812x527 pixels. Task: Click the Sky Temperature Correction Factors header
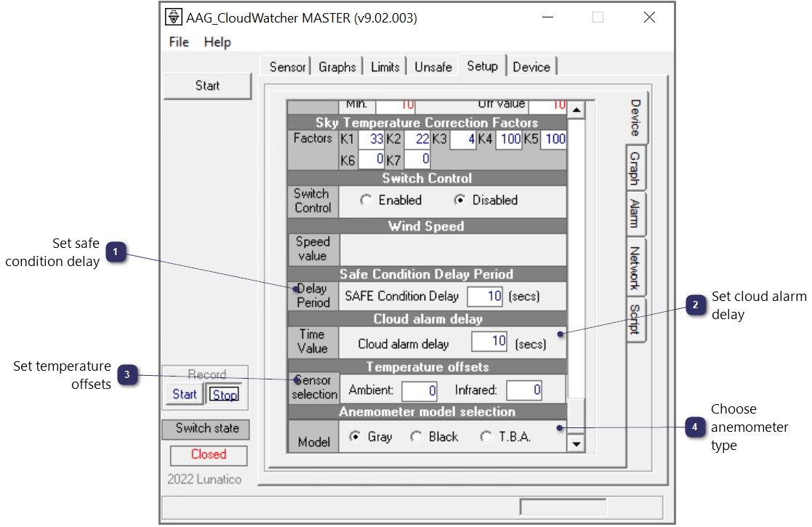tap(427, 123)
